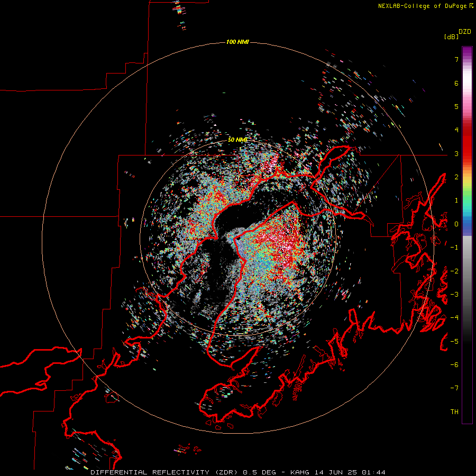Click the DZD label above the color scale
The image size is (476, 476).
click(x=465, y=32)
